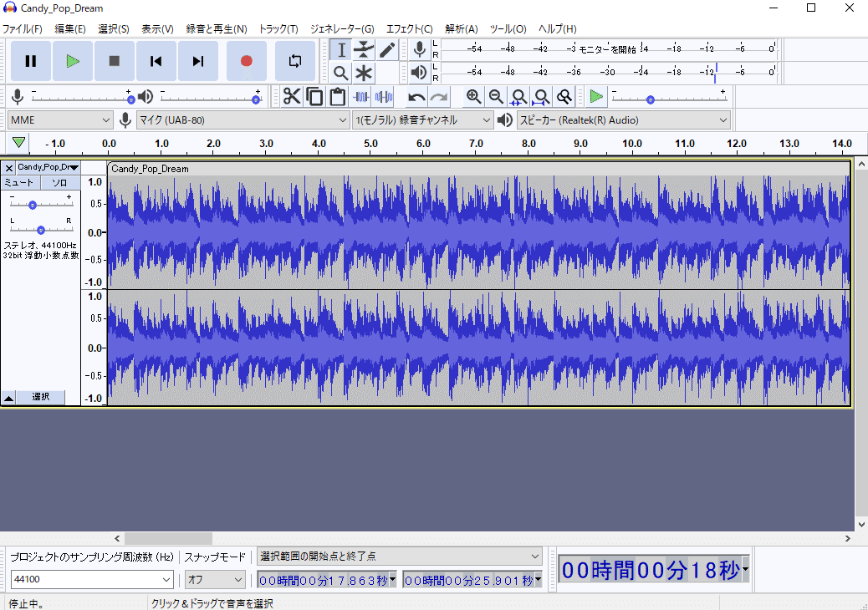This screenshot has width=868, height=610.
Task: Open the 表示(V) menu
Action: [x=157, y=28]
